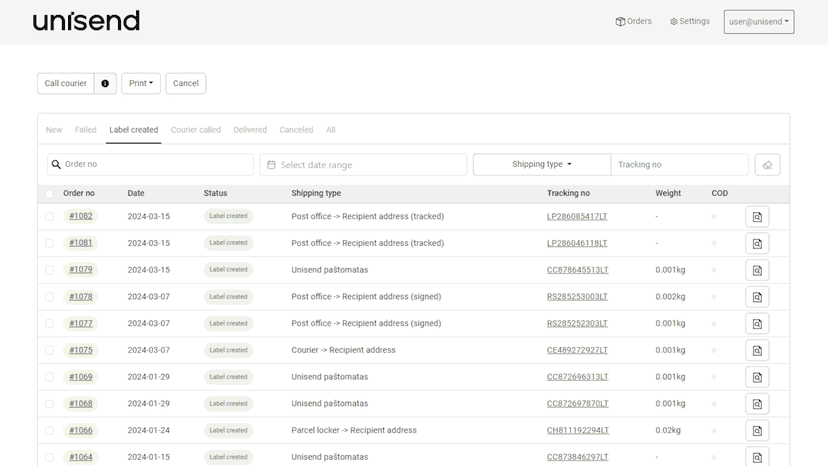
Task: Check the box for order #1081
Action: tap(49, 243)
